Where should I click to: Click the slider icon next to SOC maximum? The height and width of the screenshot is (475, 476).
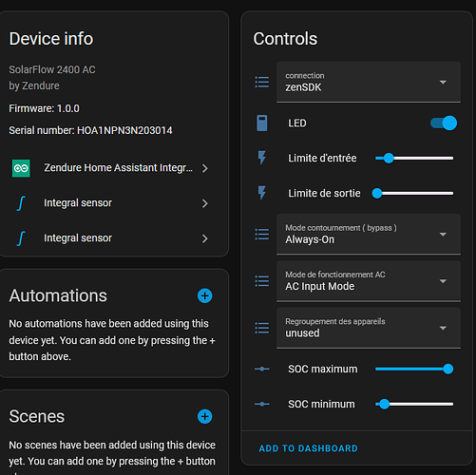[262, 369]
